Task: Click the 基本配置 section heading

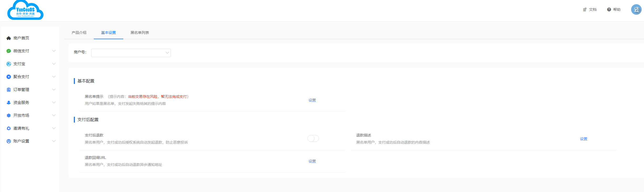Action: click(86, 81)
